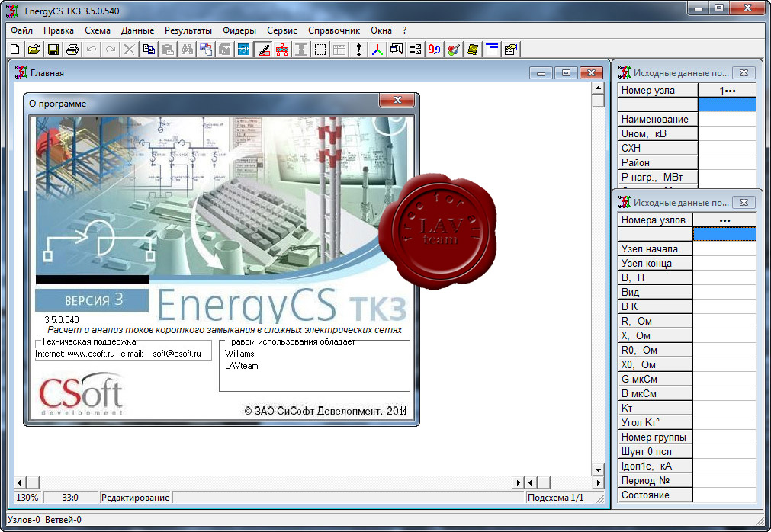Click the R, Ом value cell
Viewport: 771px width, 532px height.
(x=724, y=322)
